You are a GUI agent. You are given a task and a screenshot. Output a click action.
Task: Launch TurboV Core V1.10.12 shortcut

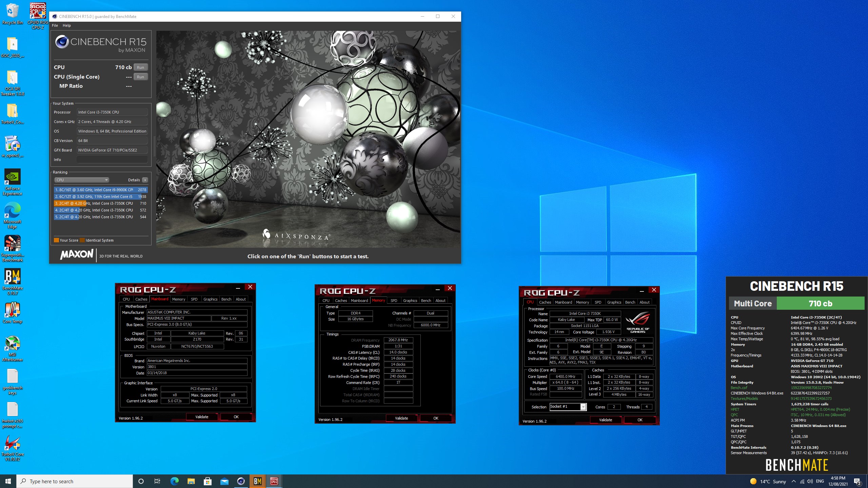click(12, 448)
